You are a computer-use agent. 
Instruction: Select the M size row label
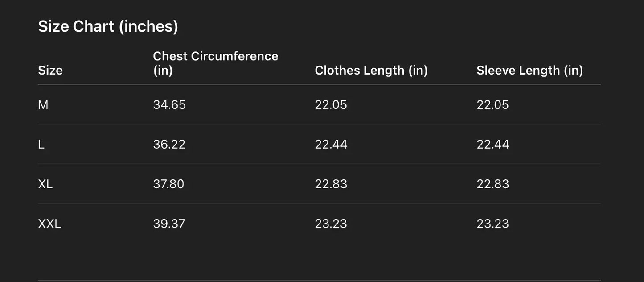pos(43,105)
